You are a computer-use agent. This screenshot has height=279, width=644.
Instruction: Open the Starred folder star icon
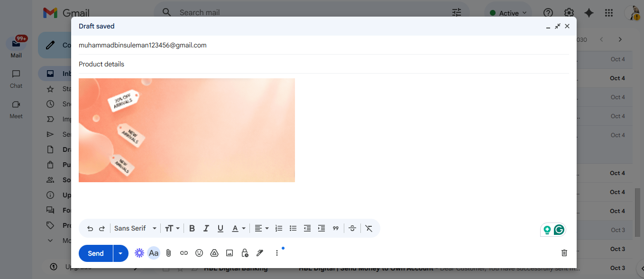50,89
